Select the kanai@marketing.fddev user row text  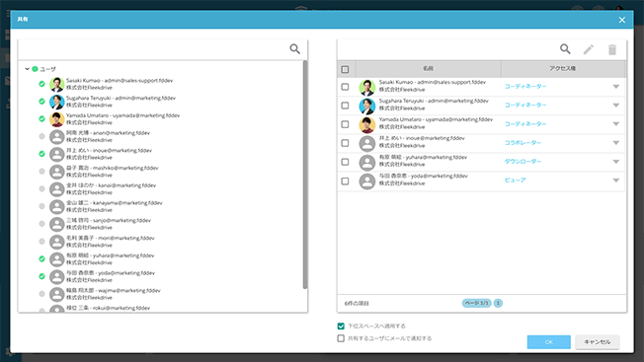112,189
